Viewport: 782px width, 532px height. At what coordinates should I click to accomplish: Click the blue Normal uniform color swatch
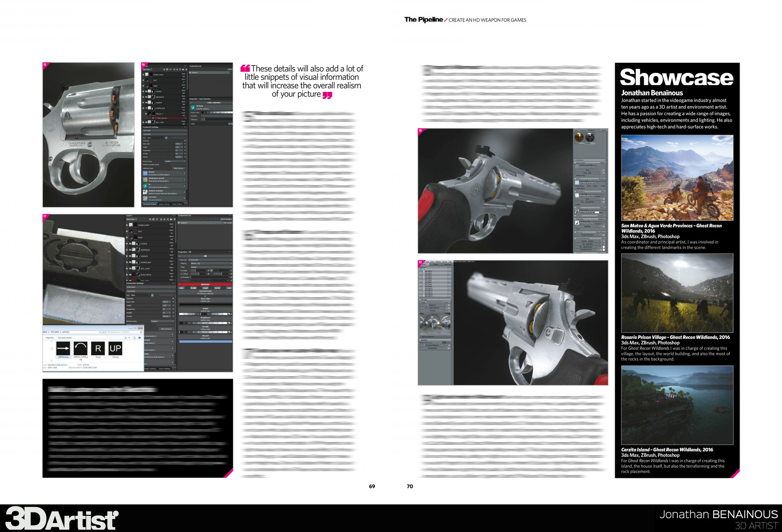206,342
